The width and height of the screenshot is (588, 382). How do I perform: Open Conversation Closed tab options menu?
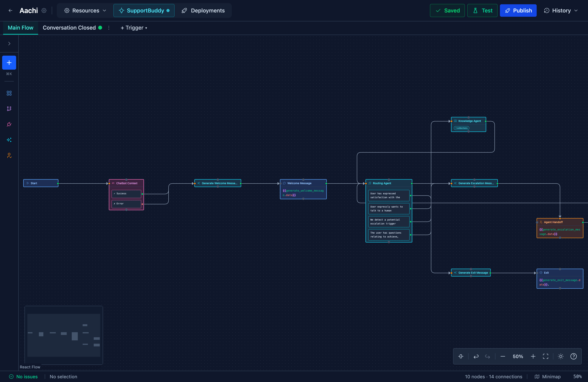click(x=109, y=28)
